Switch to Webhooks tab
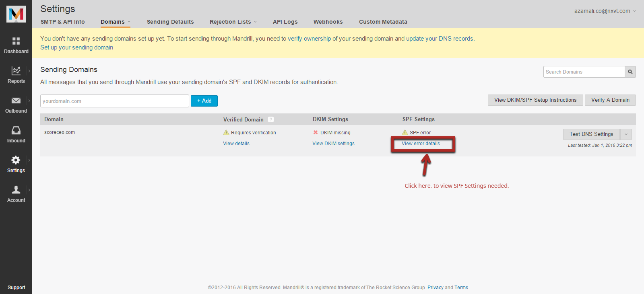644x294 pixels. (328, 22)
